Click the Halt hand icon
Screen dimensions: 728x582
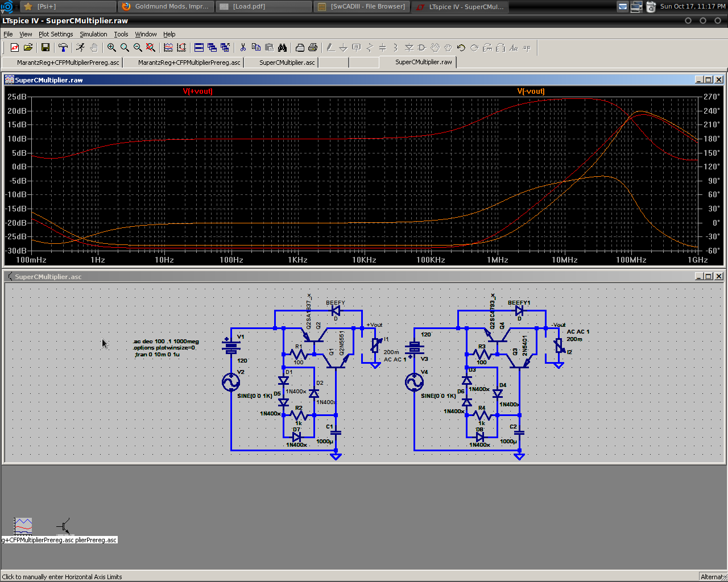[94, 48]
